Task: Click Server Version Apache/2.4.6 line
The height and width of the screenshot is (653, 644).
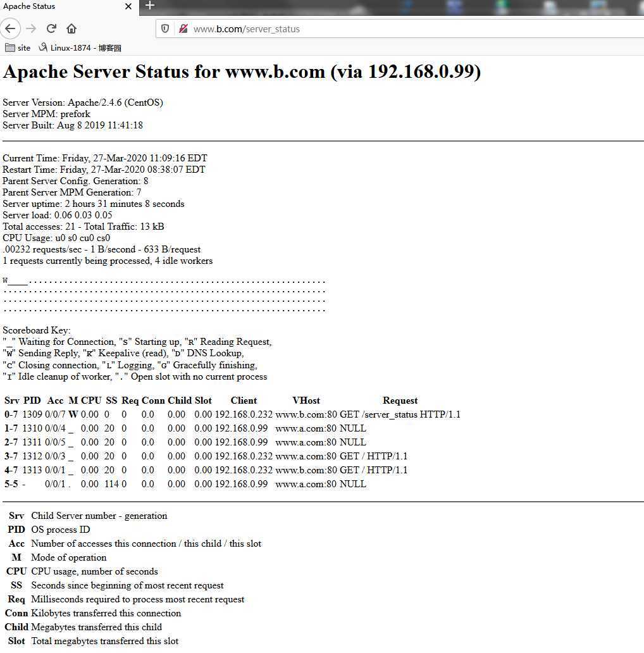Action: (83, 103)
